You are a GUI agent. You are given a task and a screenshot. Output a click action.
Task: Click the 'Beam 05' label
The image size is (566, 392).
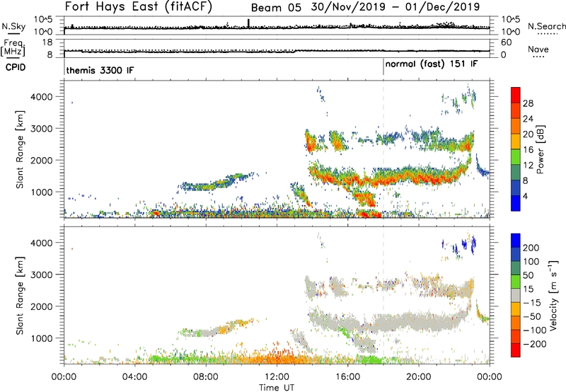(x=276, y=8)
